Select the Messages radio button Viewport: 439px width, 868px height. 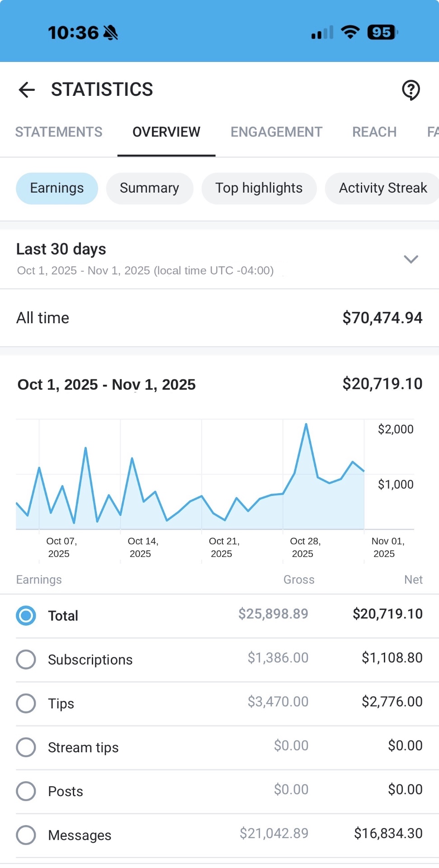26,835
